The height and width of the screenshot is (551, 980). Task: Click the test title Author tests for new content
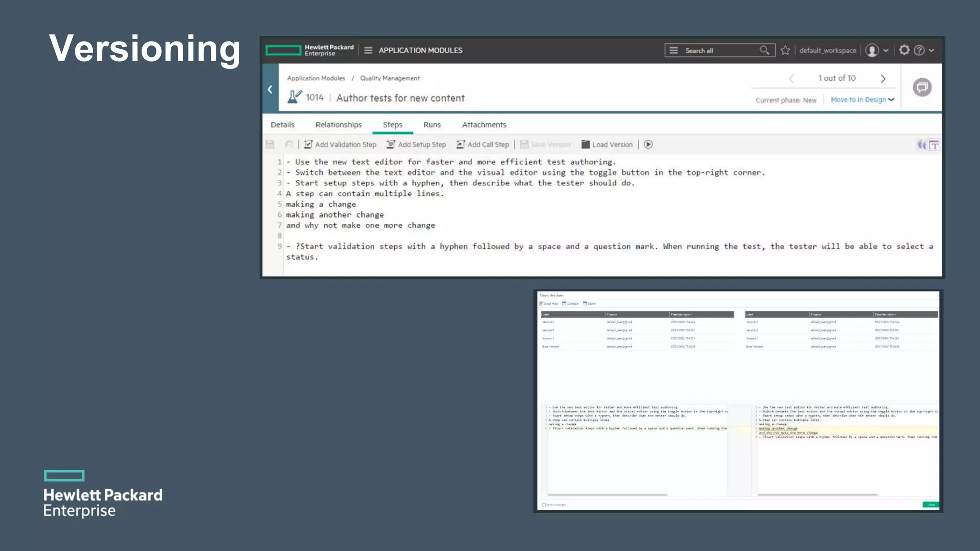tap(401, 98)
